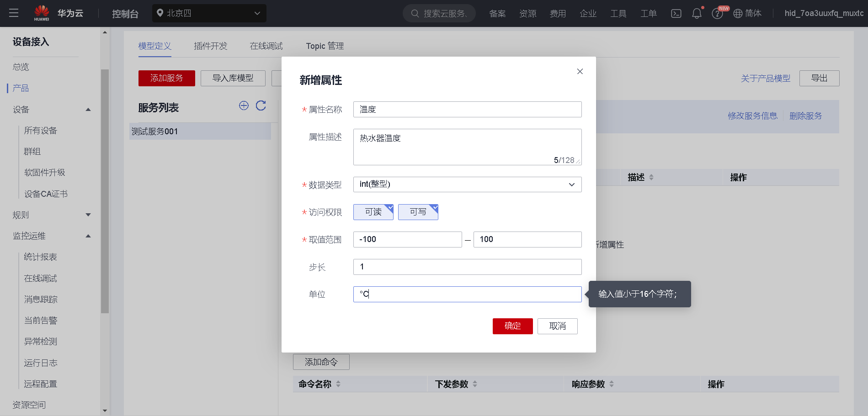Close the 新增属性 dialog
Image resolution: width=868 pixels, height=416 pixels.
click(x=580, y=71)
